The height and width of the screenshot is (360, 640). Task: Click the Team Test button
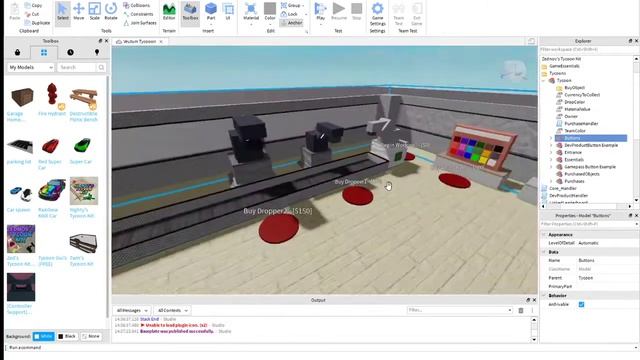point(399,14)
